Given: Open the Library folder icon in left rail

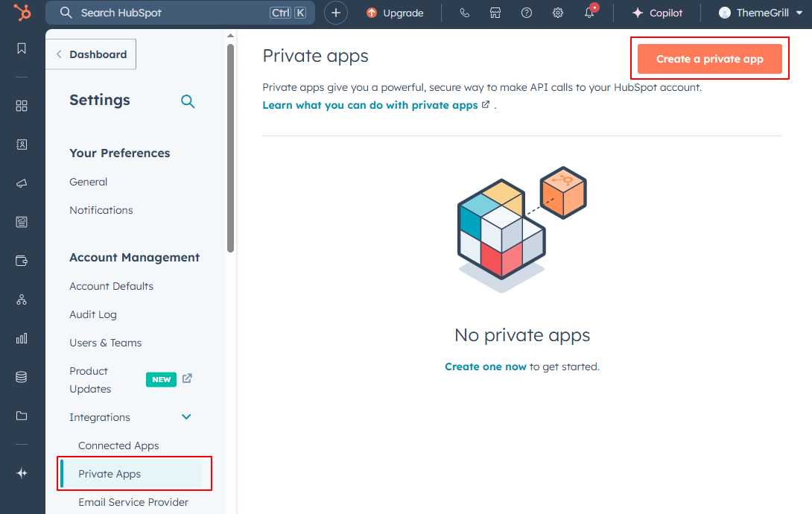Looking at the screenshot, I should 22,416.
